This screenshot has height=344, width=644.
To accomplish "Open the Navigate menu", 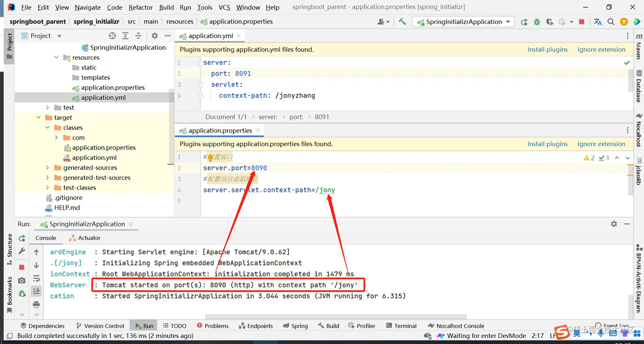I will click(x=88, y=7).
